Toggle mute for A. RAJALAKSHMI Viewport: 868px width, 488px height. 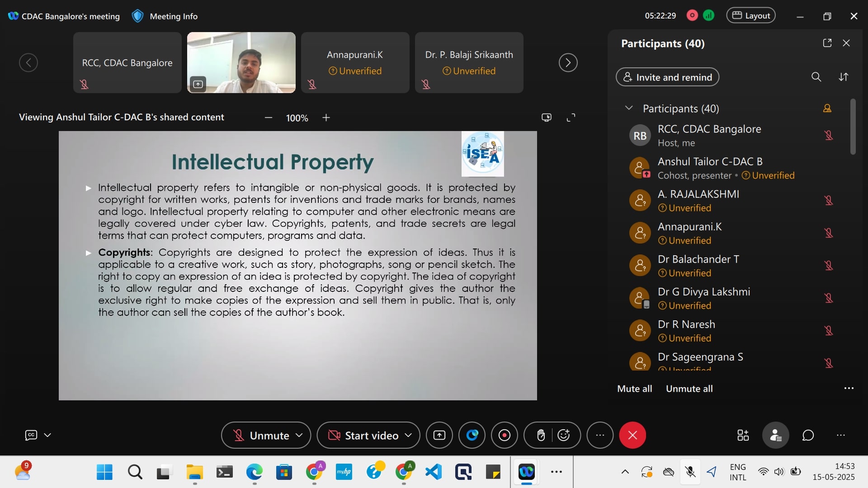coord(828,200)
